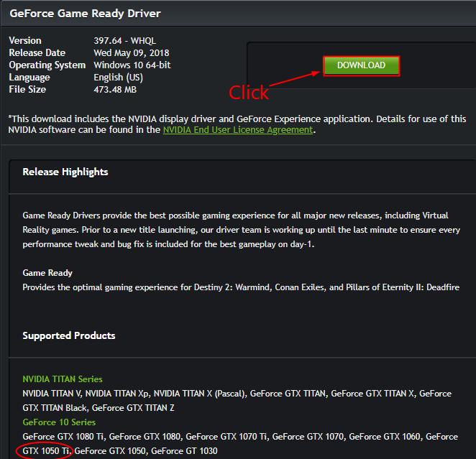476x459 pixels.
Task: Click the Game Ready subheading
Action: click(47, 273)
